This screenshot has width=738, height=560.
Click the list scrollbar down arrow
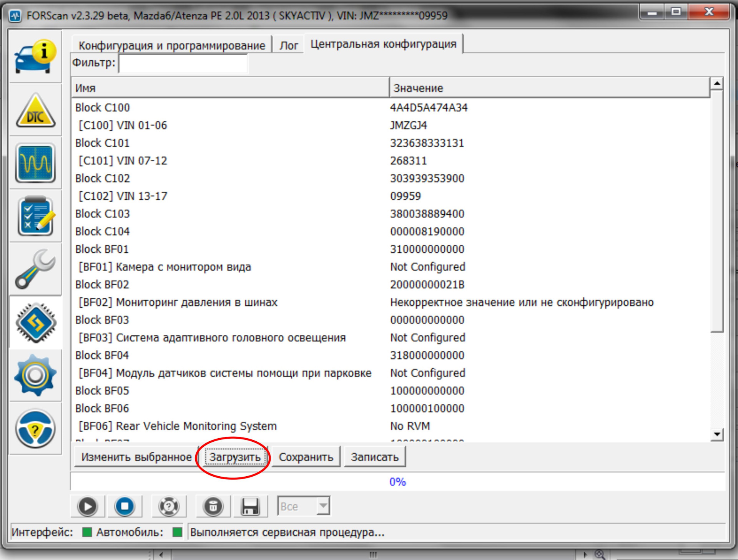[717, 434]
